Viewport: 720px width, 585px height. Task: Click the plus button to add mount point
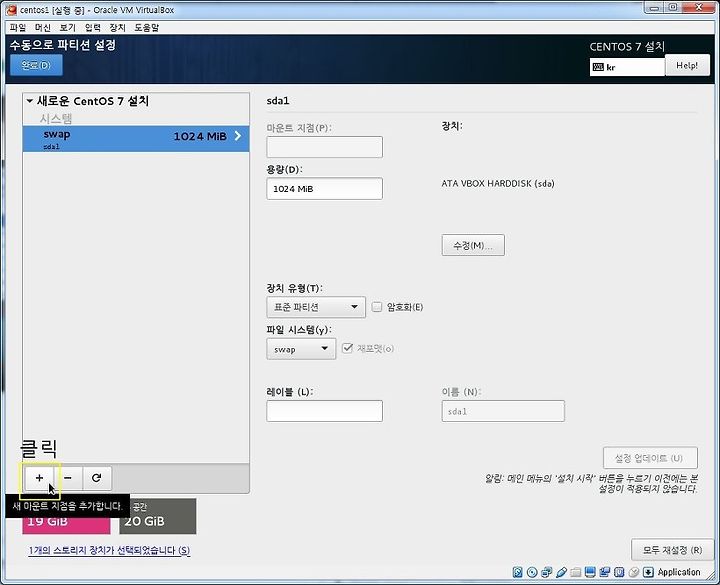pos(39,478)
